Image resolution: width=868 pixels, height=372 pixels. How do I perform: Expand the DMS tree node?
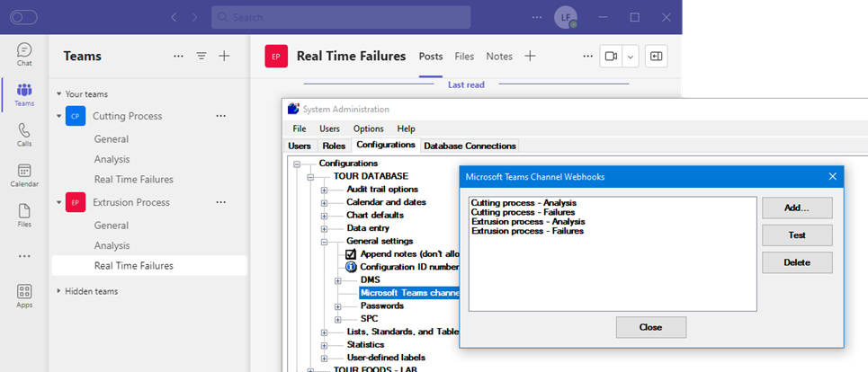(x=338, y=280)
